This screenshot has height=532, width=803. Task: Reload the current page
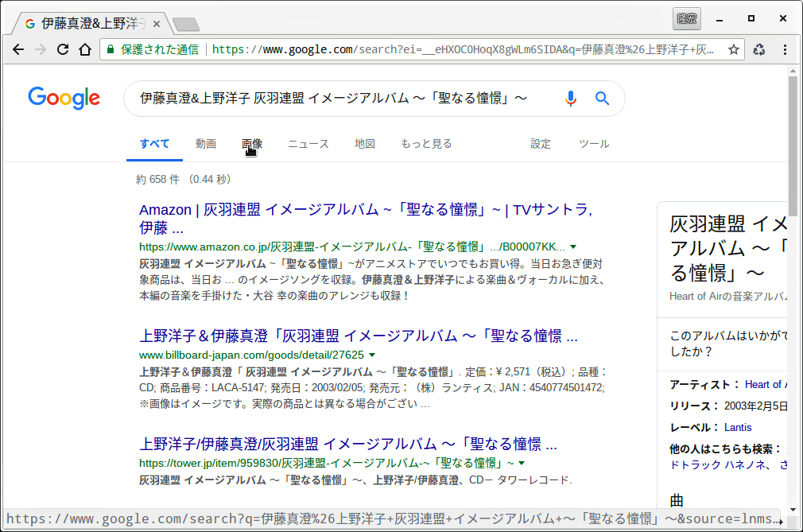click(x=63, y=49)
